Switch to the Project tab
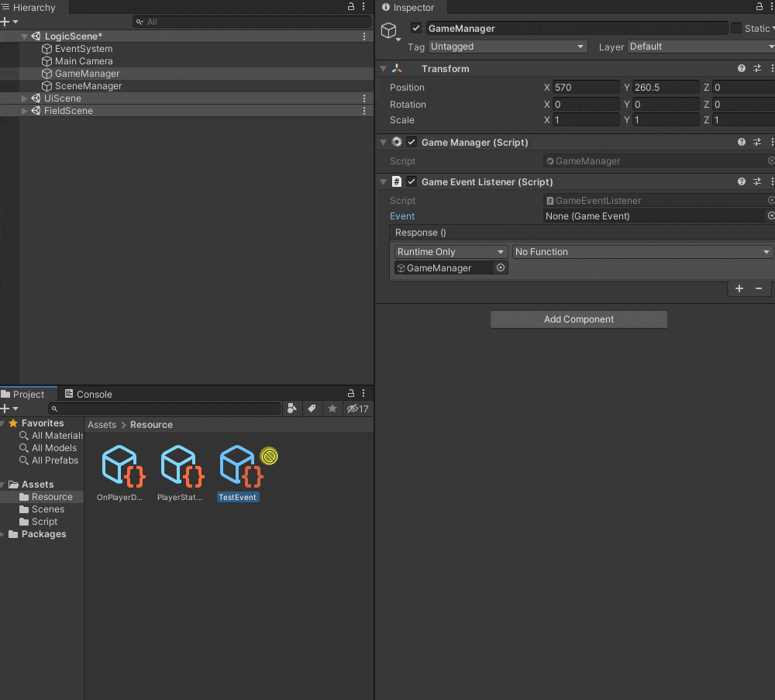Viewport: 775px width, 700px height. (29, 394)
